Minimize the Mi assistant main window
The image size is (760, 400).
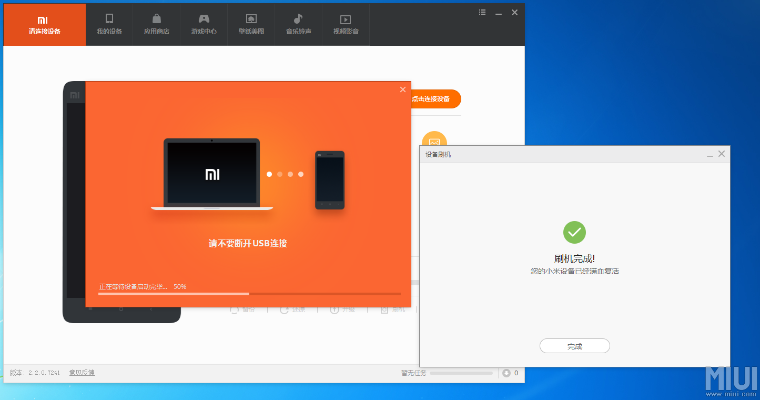coord(498,13)
